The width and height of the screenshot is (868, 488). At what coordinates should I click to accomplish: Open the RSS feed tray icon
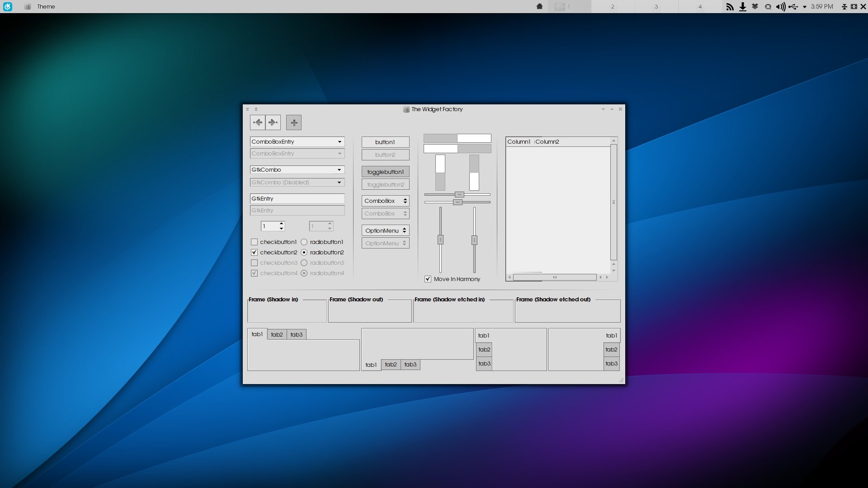[x=730, y=7]
